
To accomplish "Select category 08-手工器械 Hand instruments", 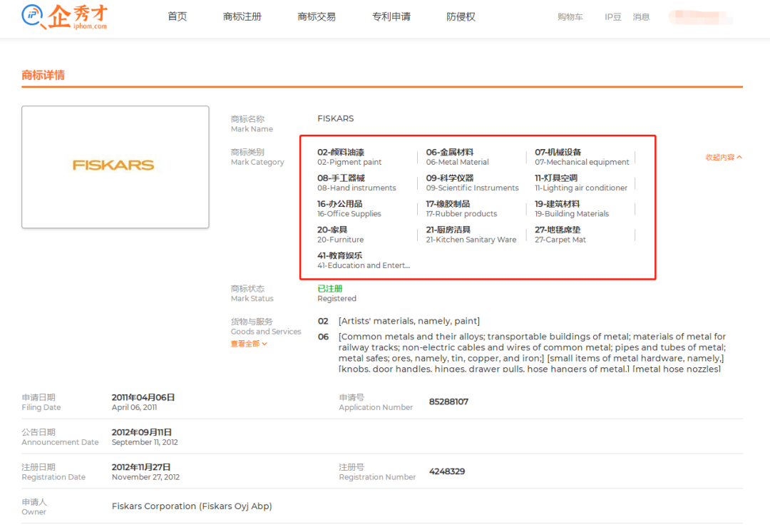I will click(356, 183).
